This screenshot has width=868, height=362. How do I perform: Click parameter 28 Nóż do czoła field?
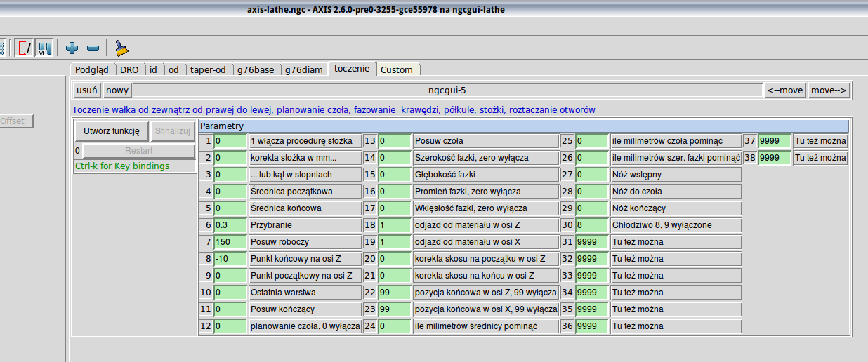click(x=592, y=192)
